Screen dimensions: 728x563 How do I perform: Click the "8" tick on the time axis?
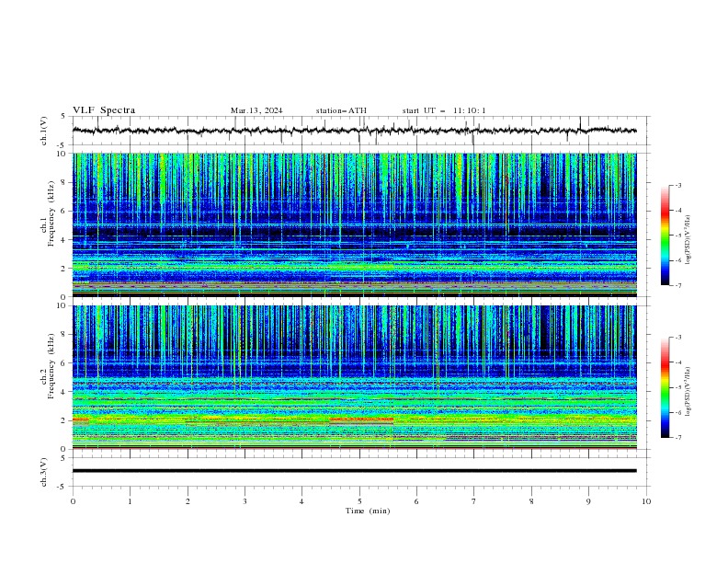[531, 501]
